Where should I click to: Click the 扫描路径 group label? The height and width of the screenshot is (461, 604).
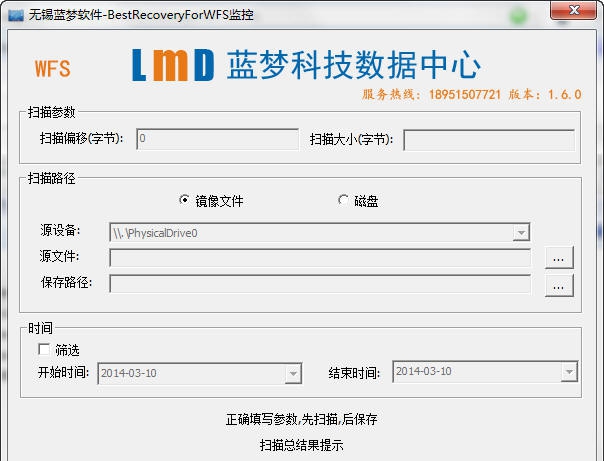coord(52,178)
